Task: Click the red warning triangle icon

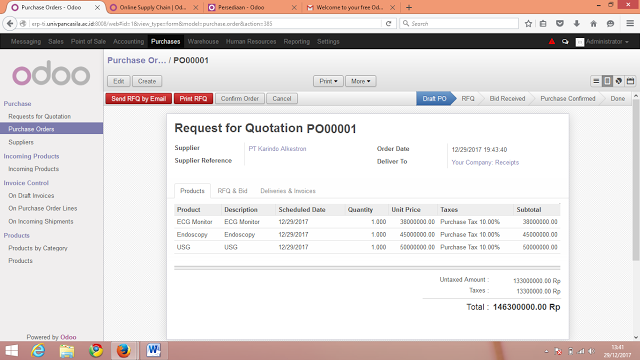Action: [552, 41]
